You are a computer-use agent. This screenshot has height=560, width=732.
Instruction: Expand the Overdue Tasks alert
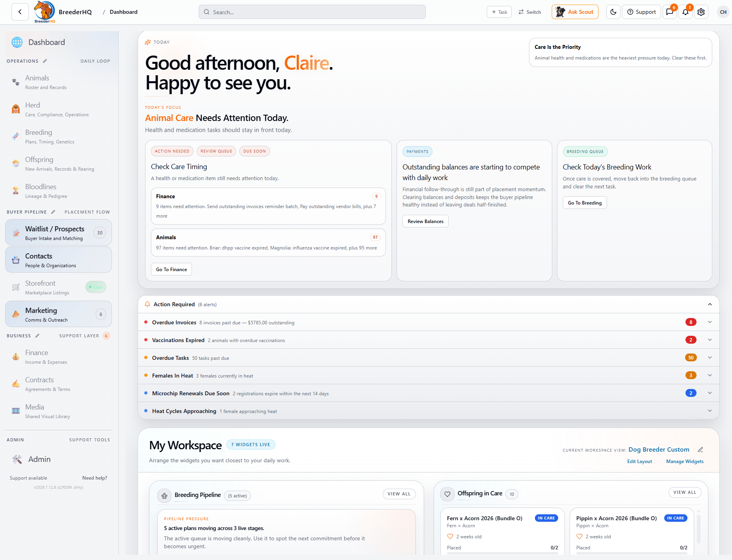pos(710,357)
